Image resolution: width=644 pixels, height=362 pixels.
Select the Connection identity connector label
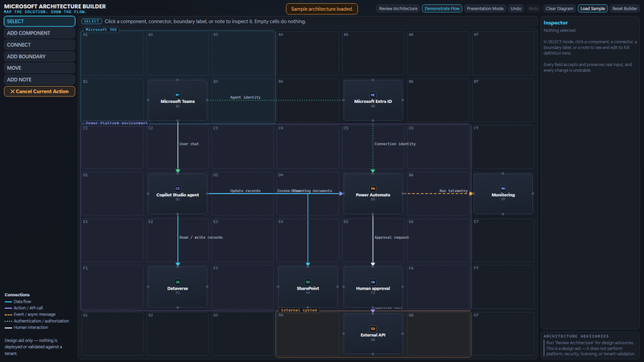coord(395,144)
